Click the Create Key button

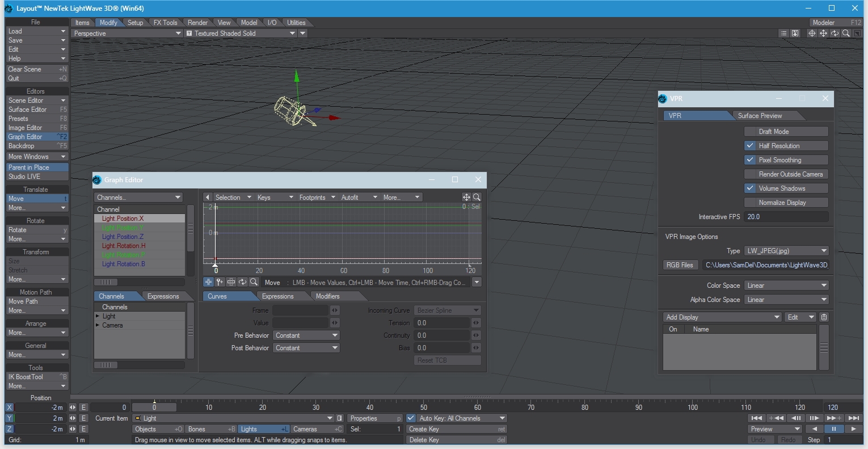coord(457,429)
